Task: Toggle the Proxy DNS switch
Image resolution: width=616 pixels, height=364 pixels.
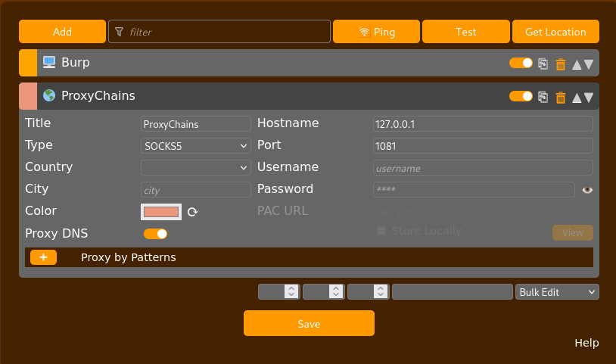Action: pos(155,234)
